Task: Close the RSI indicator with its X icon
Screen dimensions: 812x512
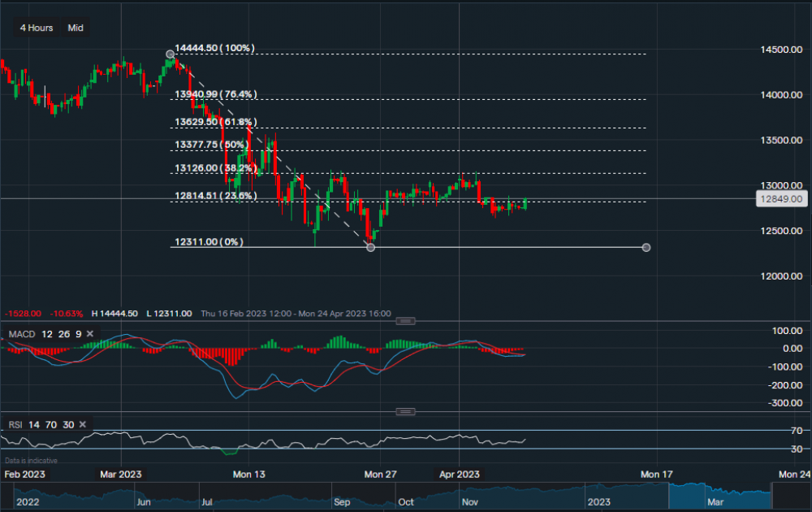Action: (x=84, y=424)
